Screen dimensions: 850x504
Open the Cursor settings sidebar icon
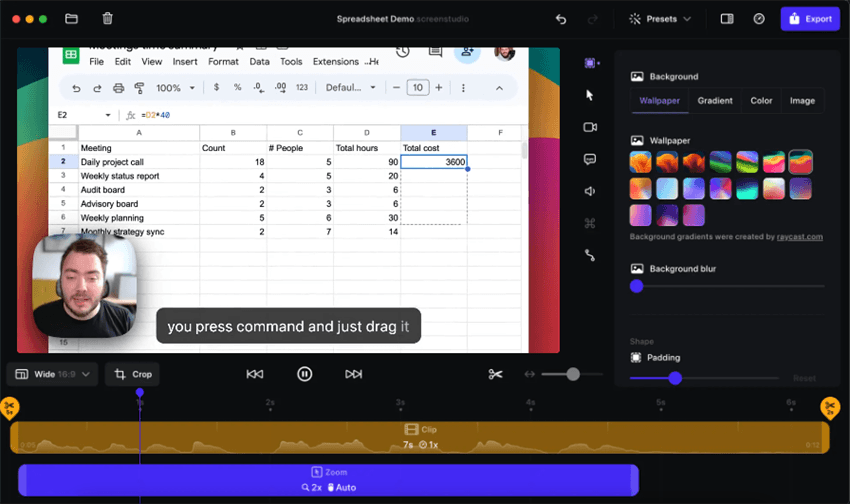point(590,95)
